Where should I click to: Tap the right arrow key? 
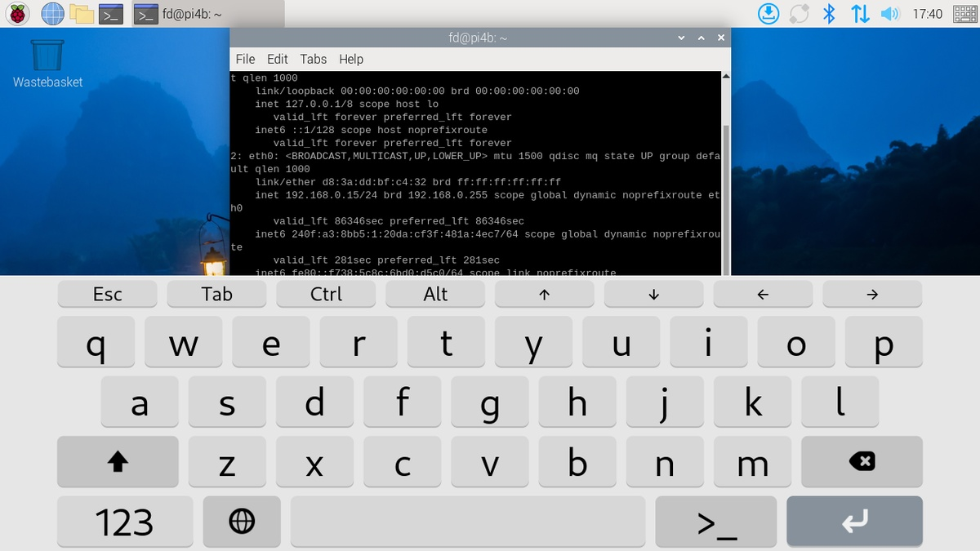pos(872,294)
